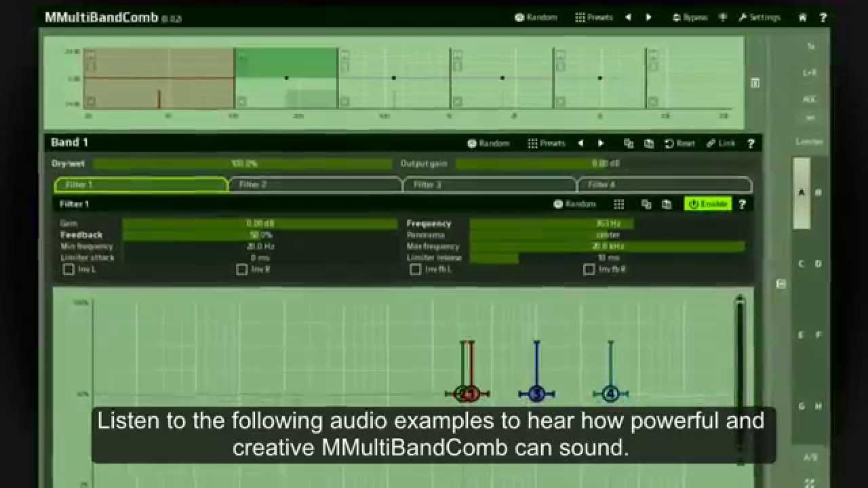Click the global Random button in the title bar
868x488 pixels.
tap(536, 18)
